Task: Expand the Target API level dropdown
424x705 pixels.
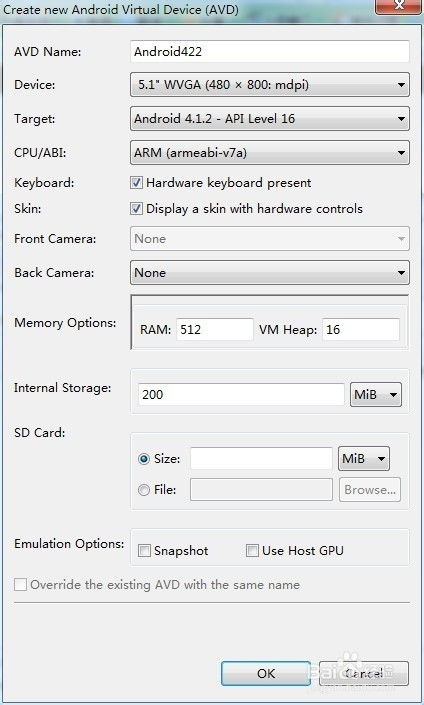Action: tap(270, 119)
